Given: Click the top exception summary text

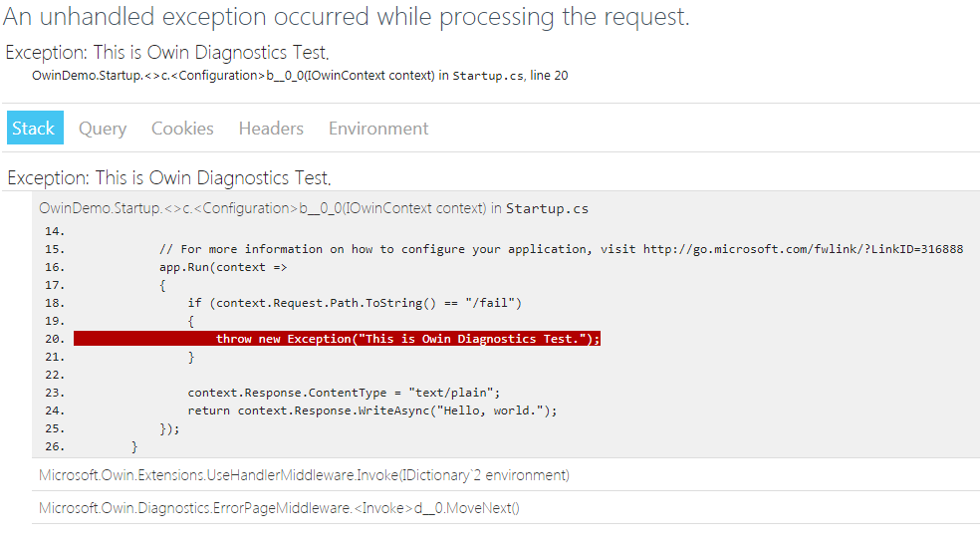Looking at the screenshot, I should [x=166, y=53].
